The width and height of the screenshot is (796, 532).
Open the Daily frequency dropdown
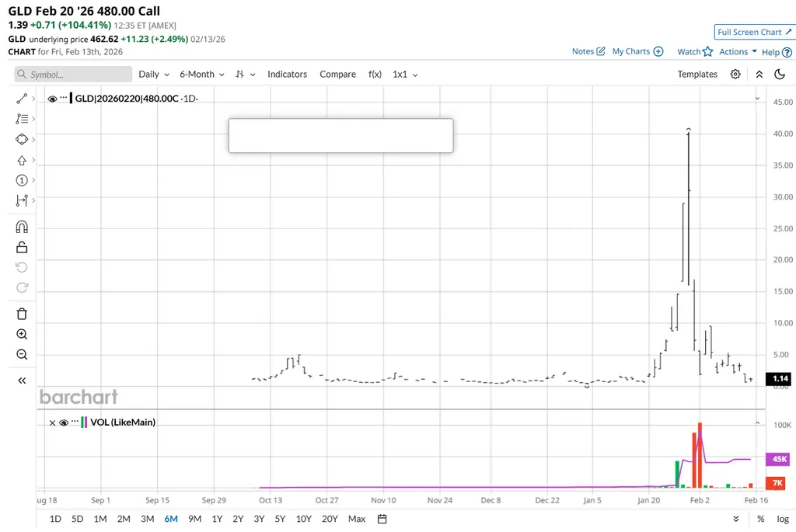pos(154,75)
